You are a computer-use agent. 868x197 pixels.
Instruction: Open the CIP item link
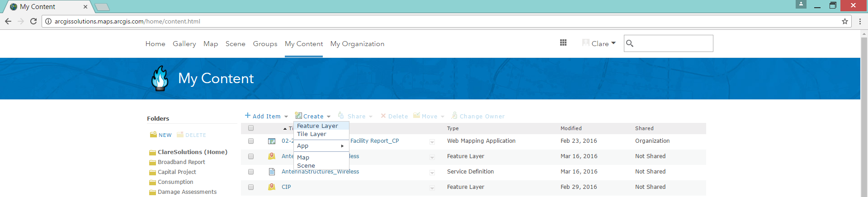point(286,187)
